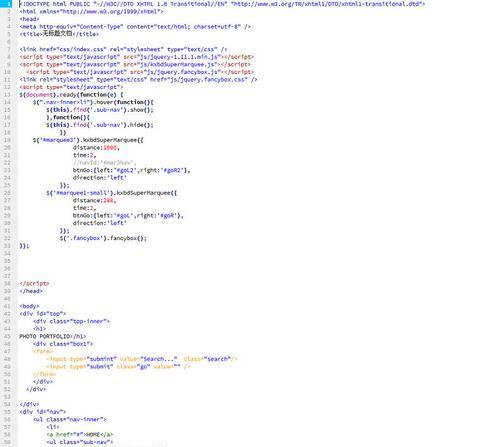The height and width of the screenshot is (447, 500).
Task: Click the div id="top" line
Action: click(x=43, y=314)
